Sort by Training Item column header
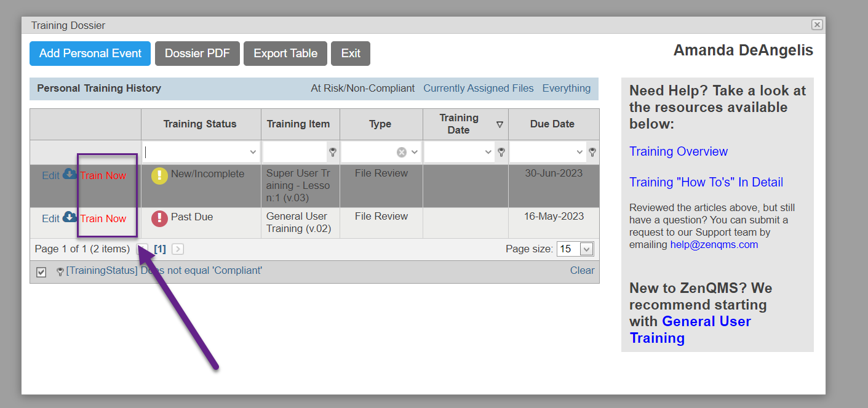Viewport: 868px width, 408px height. pyautogui.click(x=298, y=124)
